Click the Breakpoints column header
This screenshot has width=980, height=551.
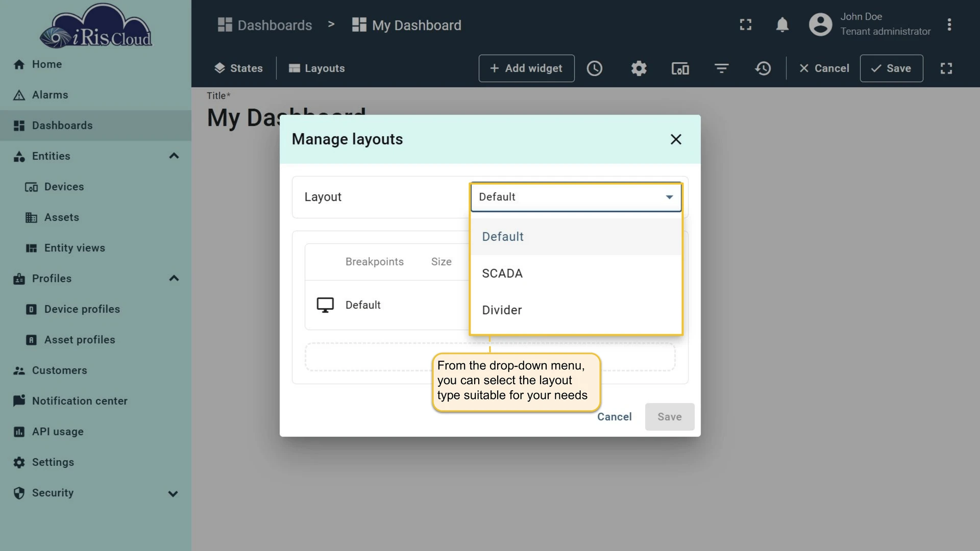tap(374, 262)
